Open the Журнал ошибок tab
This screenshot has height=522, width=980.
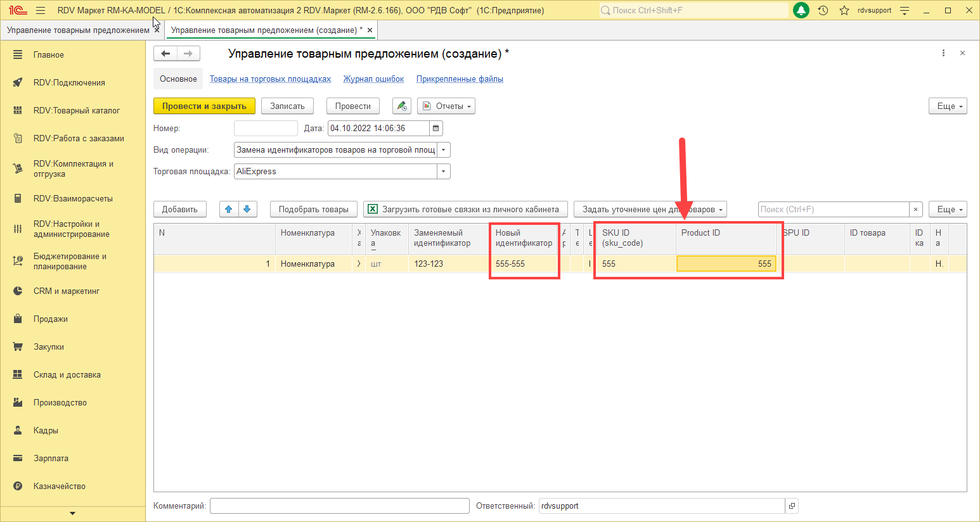pos(373,79)
